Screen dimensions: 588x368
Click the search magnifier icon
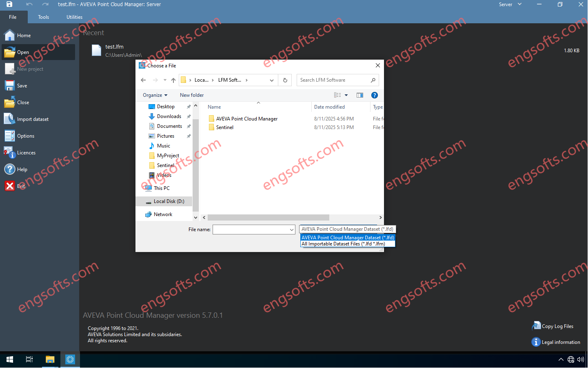click(373, 80)
